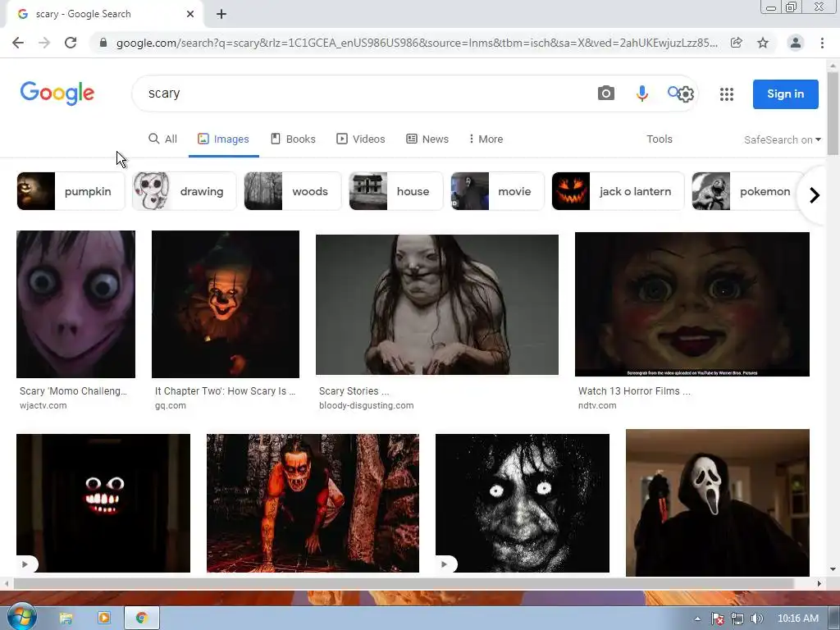Select the Images tab
Image resolution: width=840 pixels, height=630 pixels.
point(223,139)
